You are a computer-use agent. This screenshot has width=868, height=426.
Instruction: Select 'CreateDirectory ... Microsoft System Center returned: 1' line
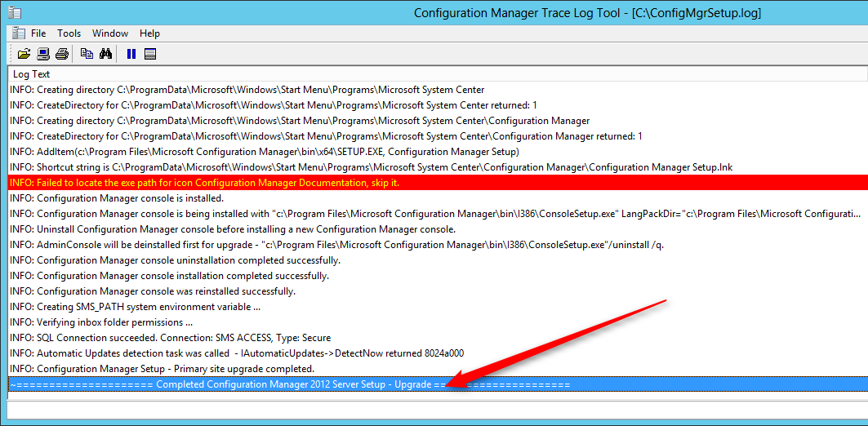click(x=438, y=105)
